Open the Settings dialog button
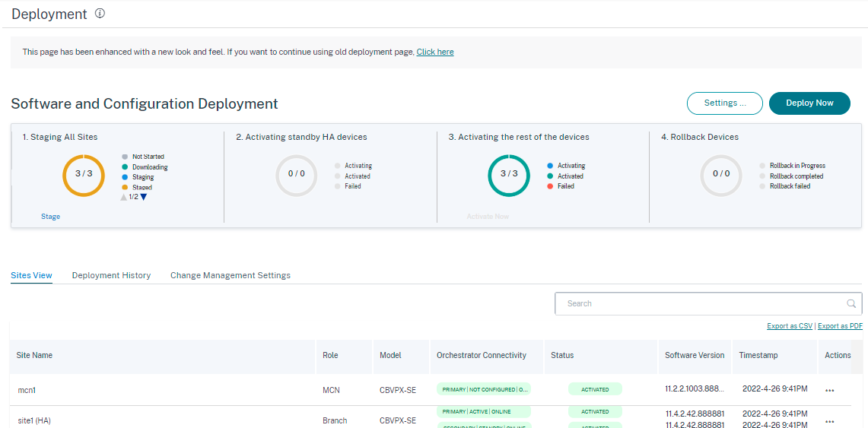Viewport: 868px width, 428px height. point(725,103)
